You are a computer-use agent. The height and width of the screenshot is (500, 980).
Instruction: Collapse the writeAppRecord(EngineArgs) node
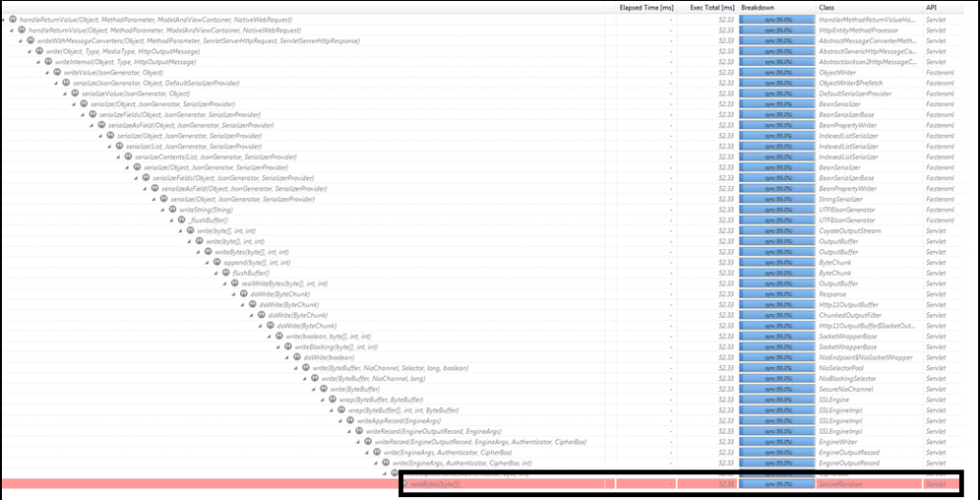click(x=340, y=420)
